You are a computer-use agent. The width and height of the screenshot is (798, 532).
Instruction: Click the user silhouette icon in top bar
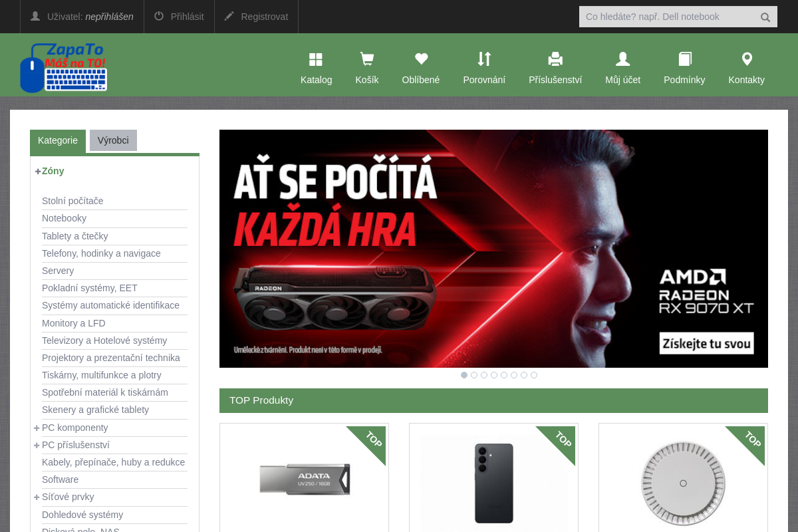point(35,16)
